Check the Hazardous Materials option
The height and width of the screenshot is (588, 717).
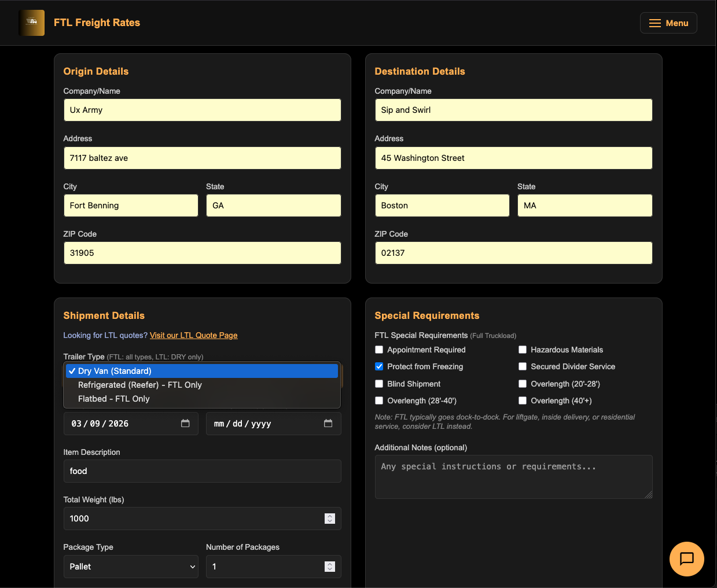coord(523,350)
